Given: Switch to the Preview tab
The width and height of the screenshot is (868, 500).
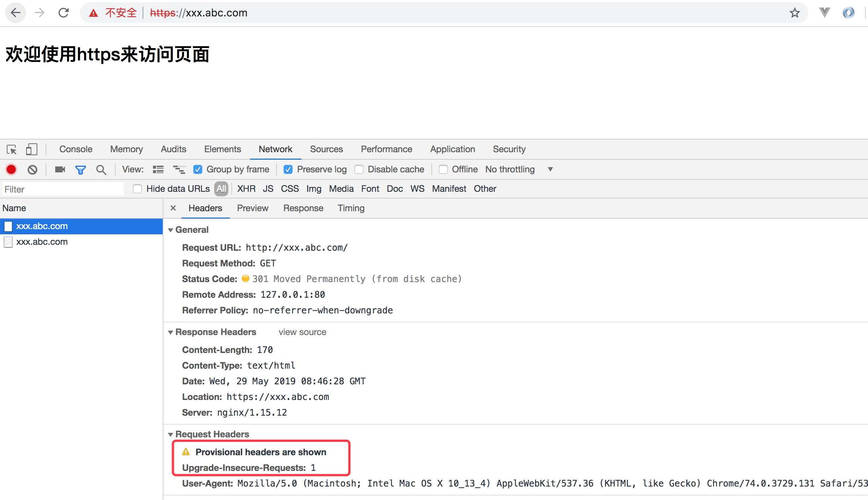Looking at the screenshot, I should [x=252, y=208].
